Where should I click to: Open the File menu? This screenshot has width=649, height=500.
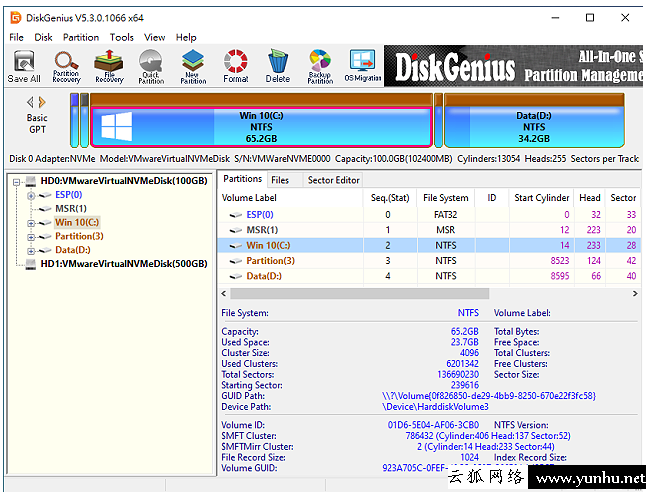17,37
